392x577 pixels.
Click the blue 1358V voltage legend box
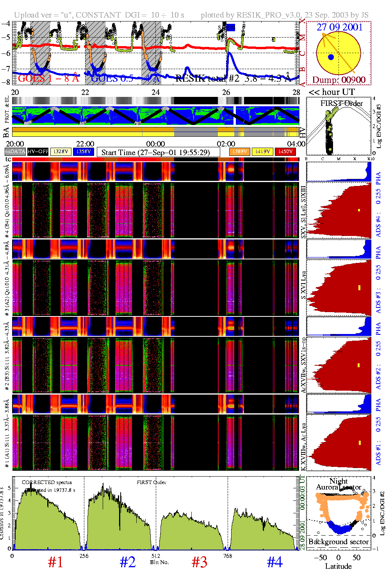click(84, 152)
